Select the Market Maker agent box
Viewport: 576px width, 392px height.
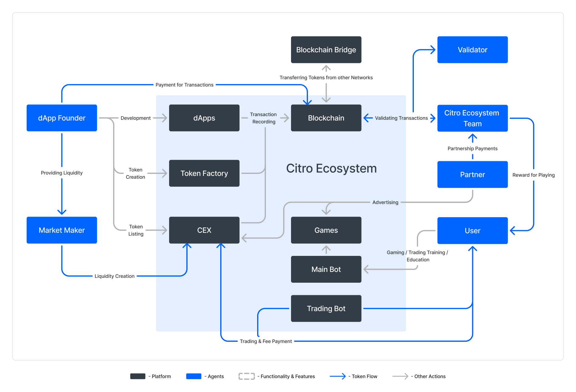62,230
